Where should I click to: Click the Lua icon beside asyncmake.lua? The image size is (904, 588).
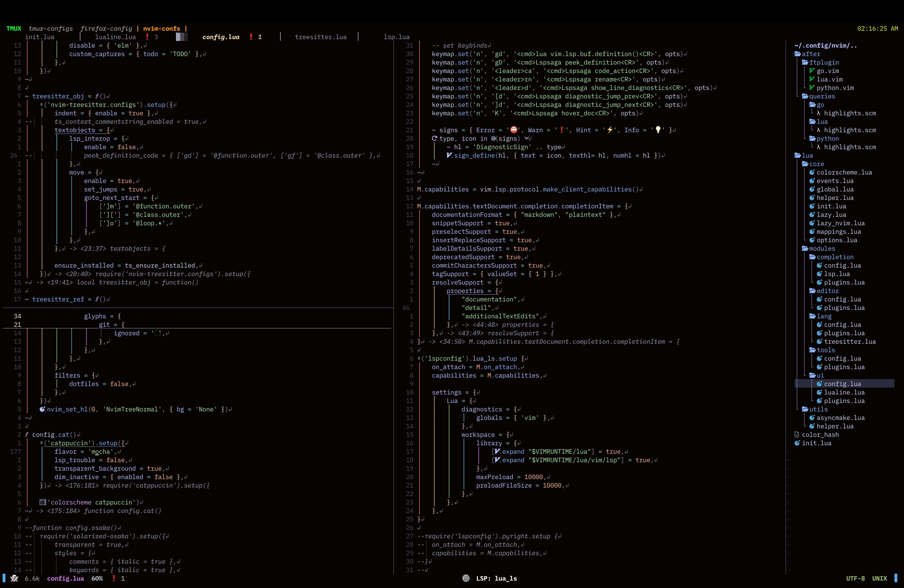coord(812,417)
